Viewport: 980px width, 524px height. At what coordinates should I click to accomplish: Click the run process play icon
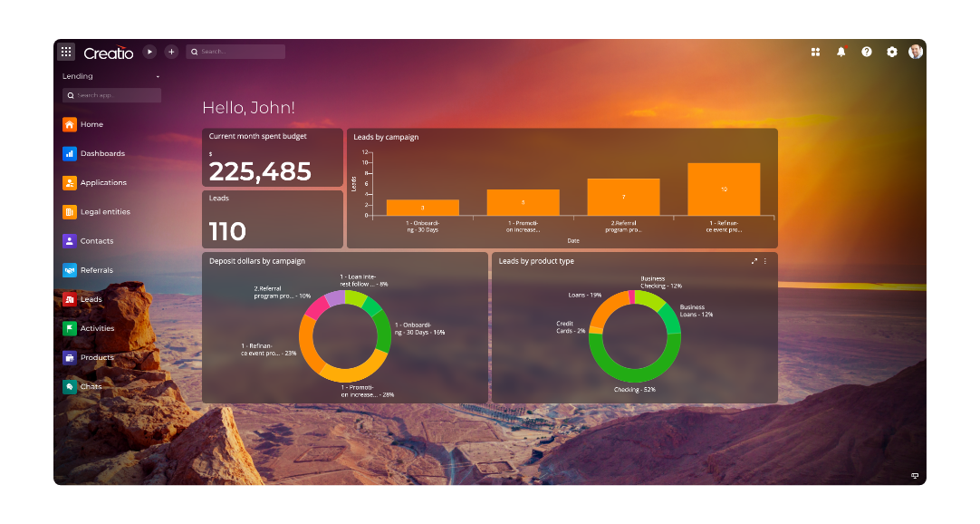149,52
